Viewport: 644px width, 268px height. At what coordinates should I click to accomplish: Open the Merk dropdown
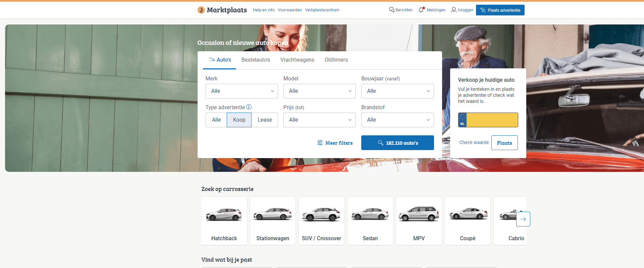click(242, 91)
